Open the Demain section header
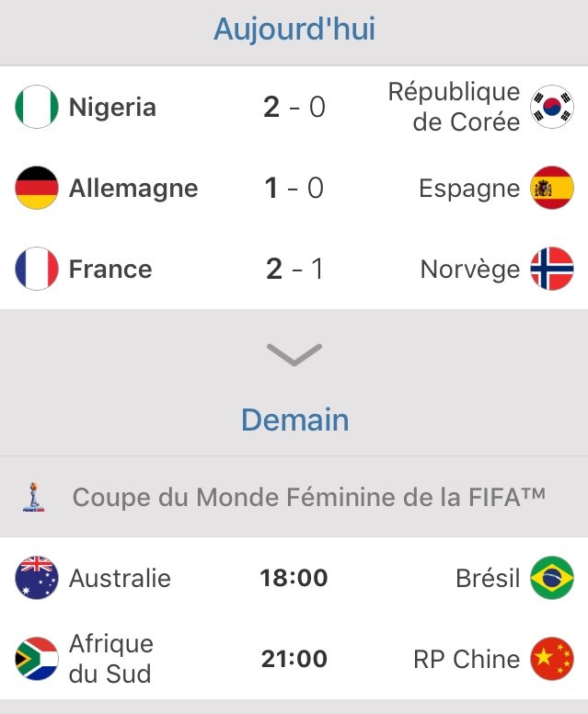The height and width of the screenshot is (714, 588). coord(294,420)
